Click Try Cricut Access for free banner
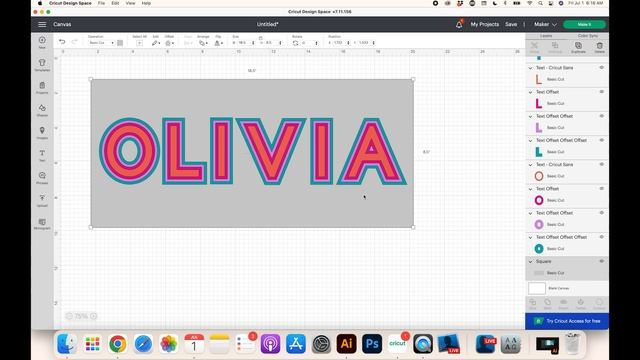 [x=567, y=321]
